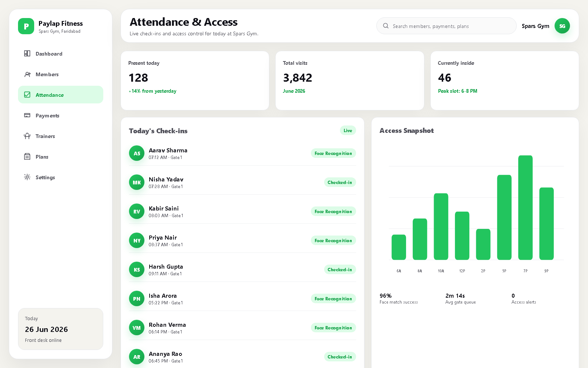Open the Payments section
This screenshot has width=588, height=368.
[x=61, y=115]
